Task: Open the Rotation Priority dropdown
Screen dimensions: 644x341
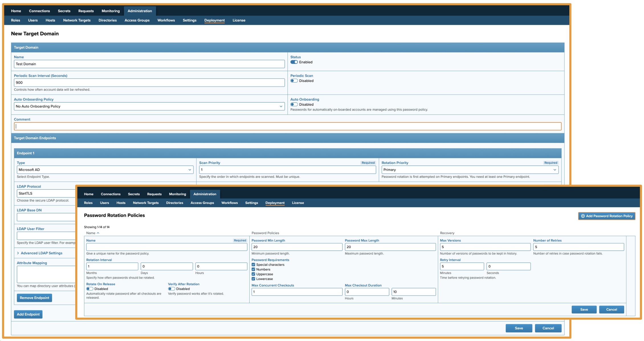Action: point(555,170)
